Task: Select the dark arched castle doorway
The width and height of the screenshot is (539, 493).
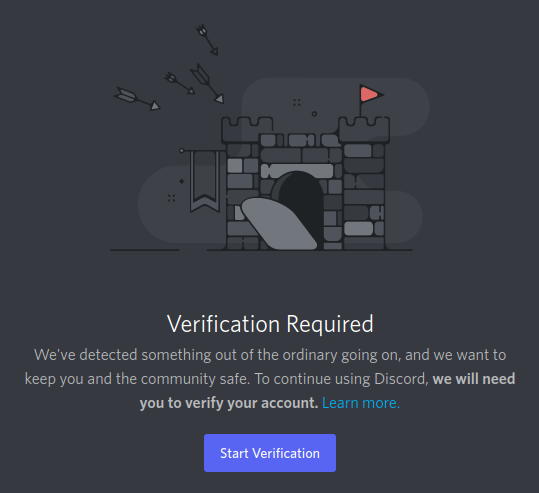Action: click(301, 208)
